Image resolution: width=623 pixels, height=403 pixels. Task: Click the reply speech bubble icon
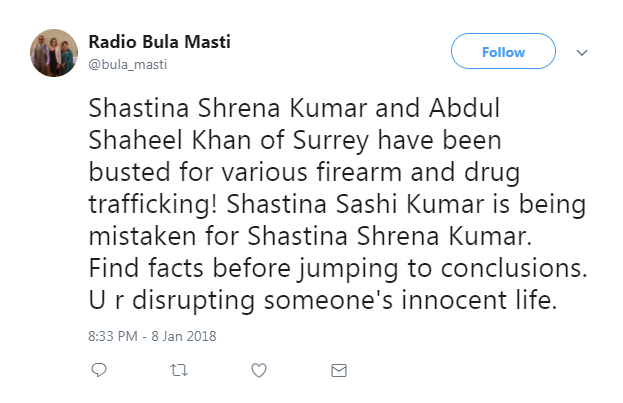click(99, 371)
